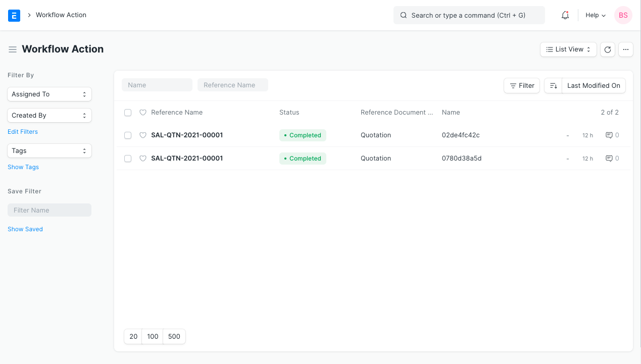Open comments icon on the second row
Viewport: 641px width, 364px height.
click(x=609, y=158)
